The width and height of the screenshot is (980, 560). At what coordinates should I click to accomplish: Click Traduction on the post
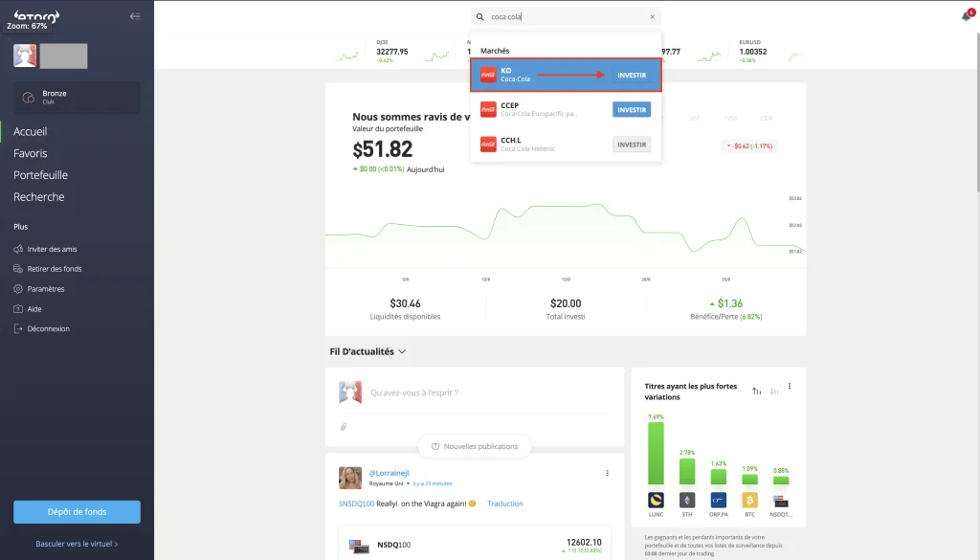505,504
